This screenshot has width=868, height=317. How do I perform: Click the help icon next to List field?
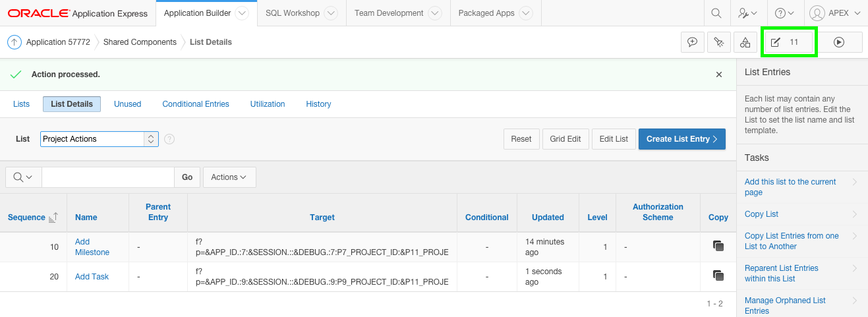(x=169, y=139)
